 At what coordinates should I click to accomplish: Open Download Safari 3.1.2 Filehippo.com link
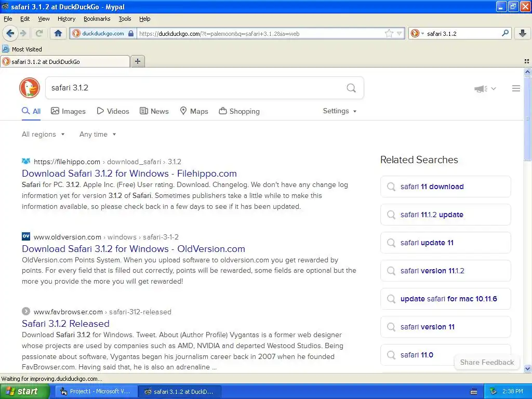(129, 174)
